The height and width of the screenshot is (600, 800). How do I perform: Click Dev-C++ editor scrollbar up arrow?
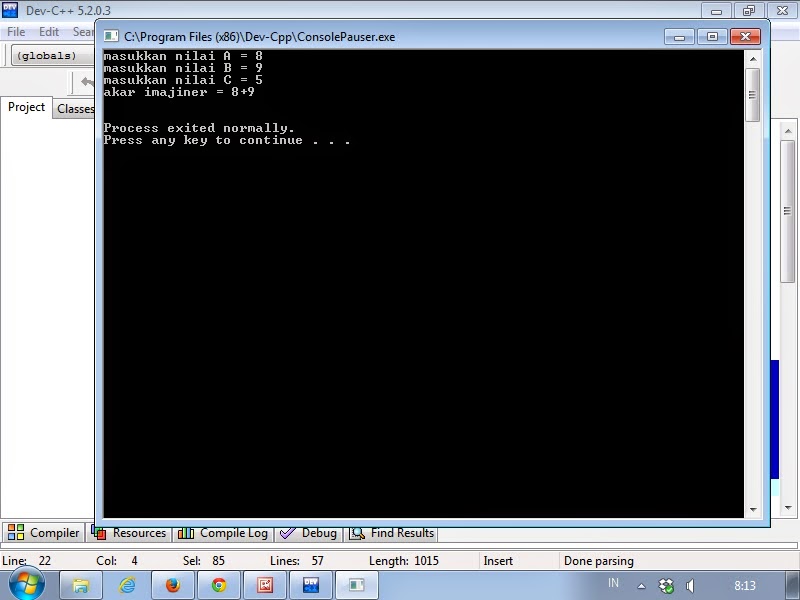click(x=788, y=131)
